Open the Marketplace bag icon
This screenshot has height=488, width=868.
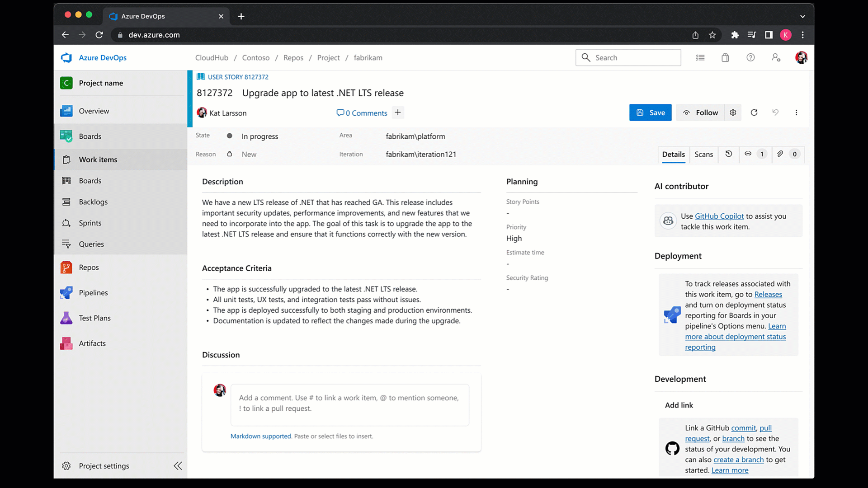tap(725, 58)
